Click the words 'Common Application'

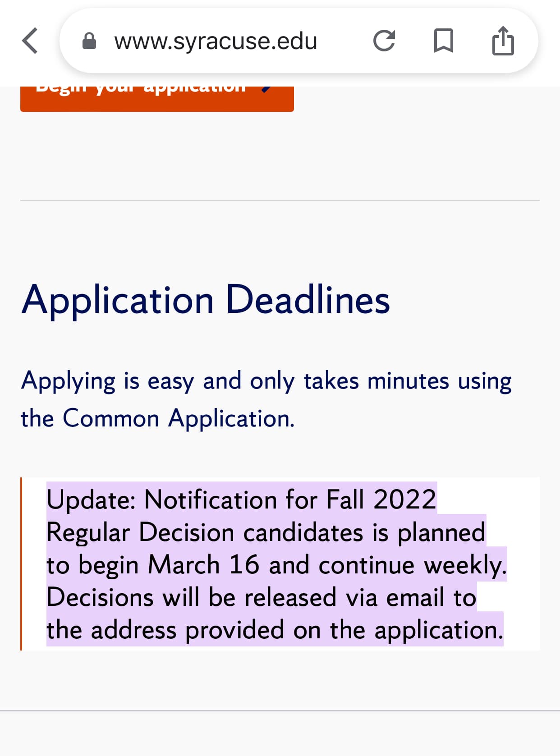coord(178,418)
